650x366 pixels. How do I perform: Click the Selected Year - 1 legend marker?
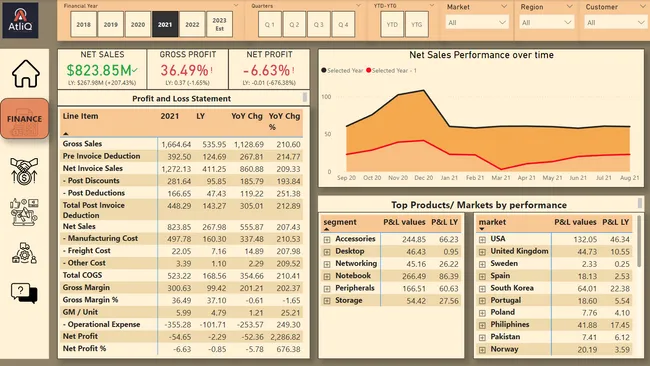tap(369, 70)
